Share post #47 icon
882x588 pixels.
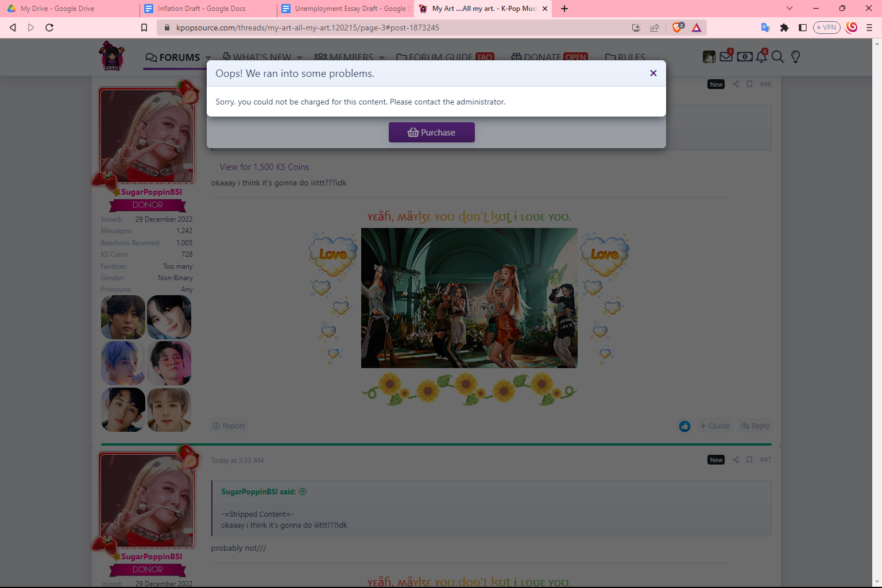pyautogui.click(x=736, y=460)
